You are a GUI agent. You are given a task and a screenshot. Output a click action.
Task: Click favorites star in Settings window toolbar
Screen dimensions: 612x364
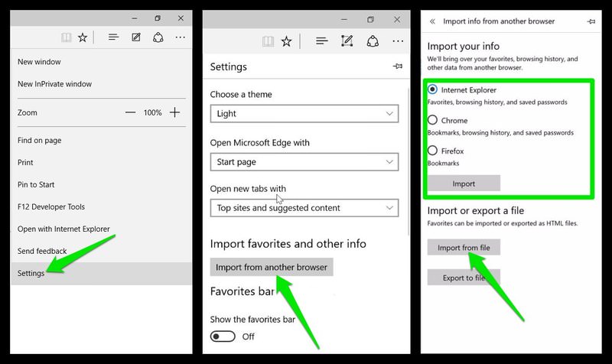(x=286, y=41)
